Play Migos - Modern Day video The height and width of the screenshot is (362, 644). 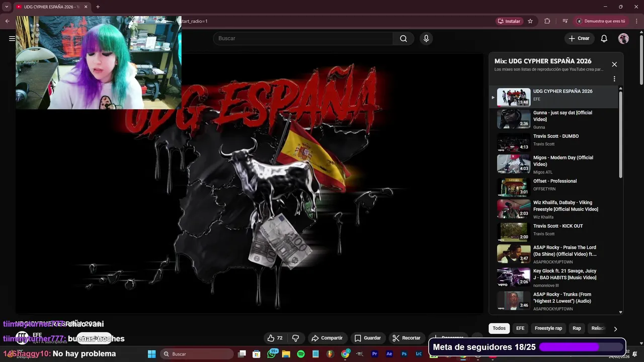click(x=553, y=164)
